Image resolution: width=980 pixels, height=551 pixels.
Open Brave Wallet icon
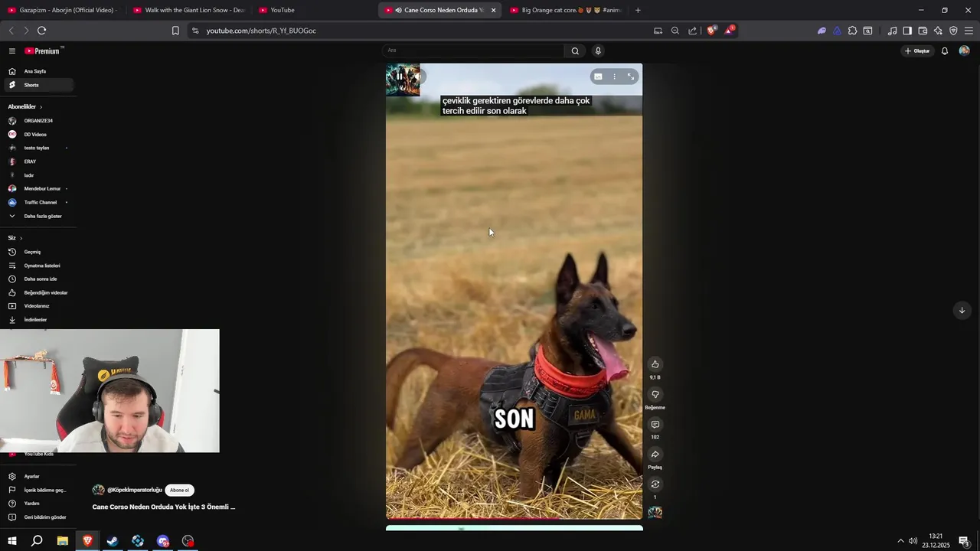tap(923, 31)
